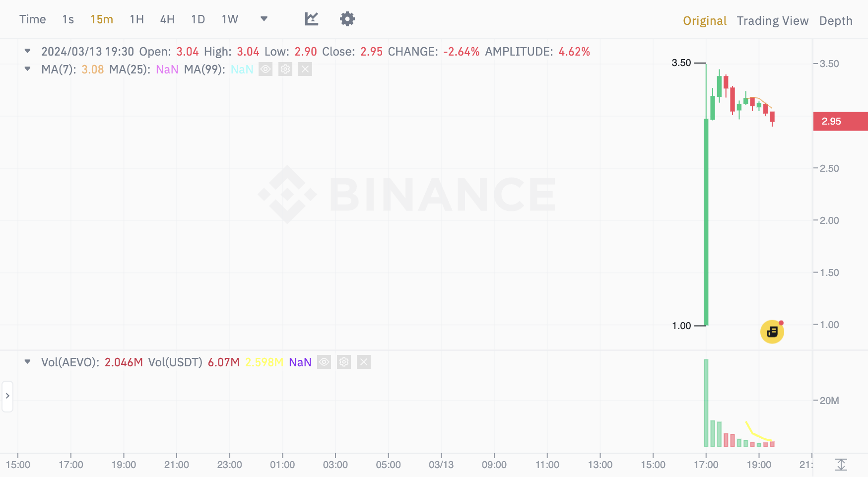Open MA indicator settings gear
This screenshot has height=477, width=868.
point(285,69)
